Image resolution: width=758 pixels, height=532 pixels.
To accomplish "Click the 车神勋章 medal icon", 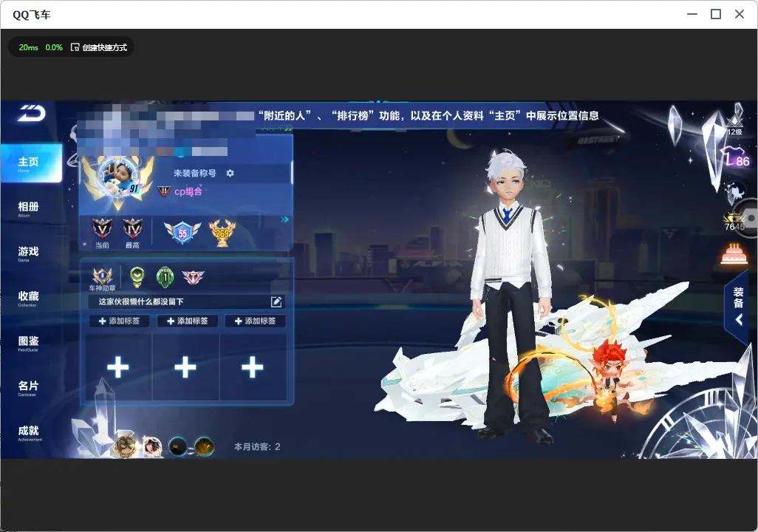I will (x=103, y=276).
